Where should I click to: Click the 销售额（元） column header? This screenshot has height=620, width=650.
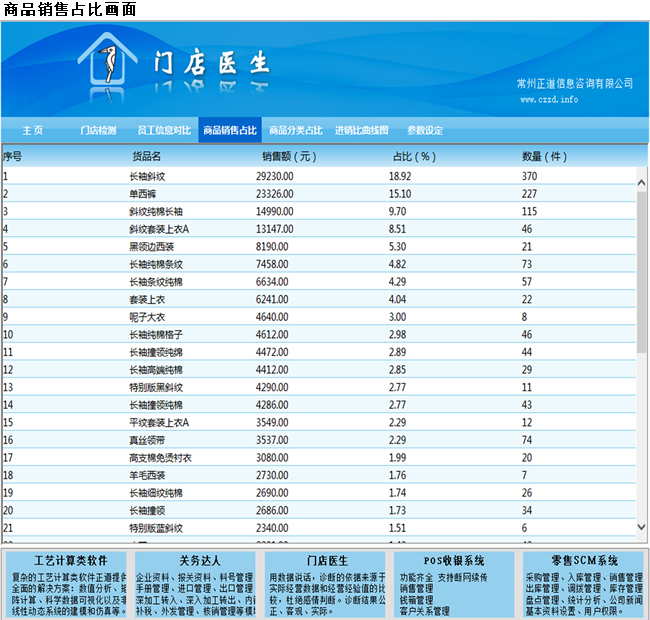(289, 156)
